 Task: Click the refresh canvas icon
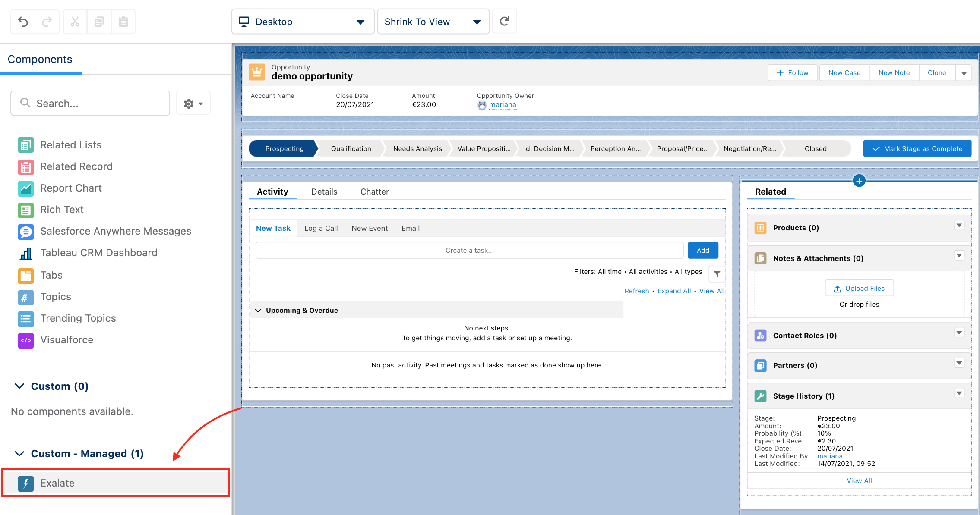[x=504, y=22]
